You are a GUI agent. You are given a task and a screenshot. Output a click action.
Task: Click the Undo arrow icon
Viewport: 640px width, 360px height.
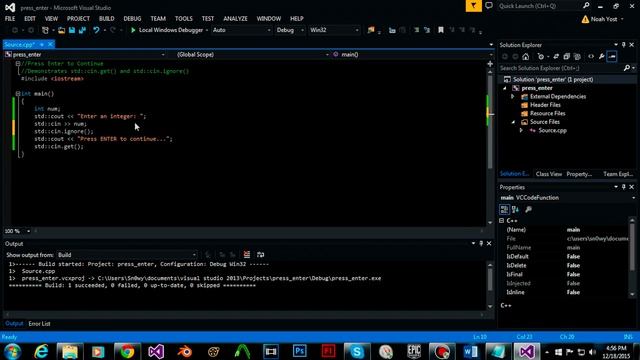point(96,30)
